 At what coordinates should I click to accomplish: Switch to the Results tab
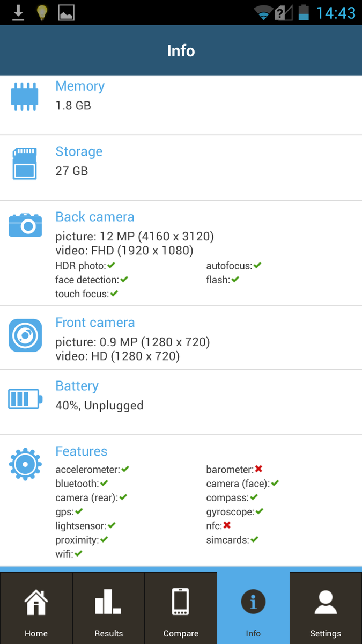tap(108, 608)
